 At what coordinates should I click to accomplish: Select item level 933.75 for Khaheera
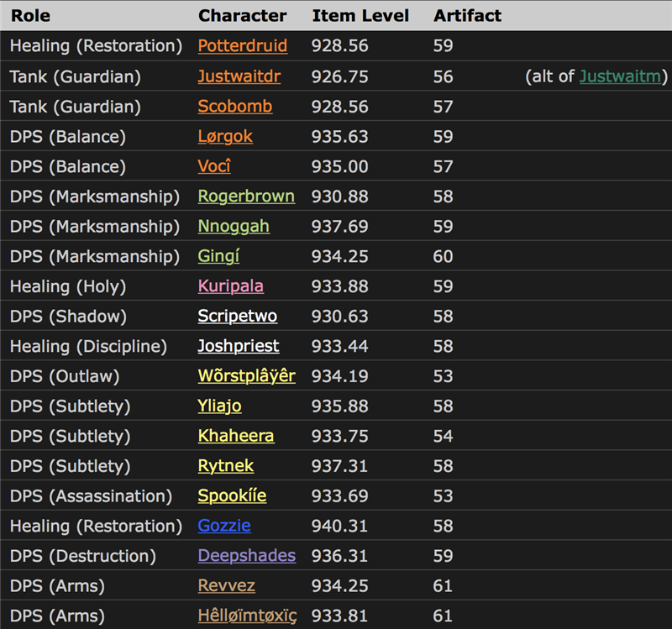[x=339, y=436]
